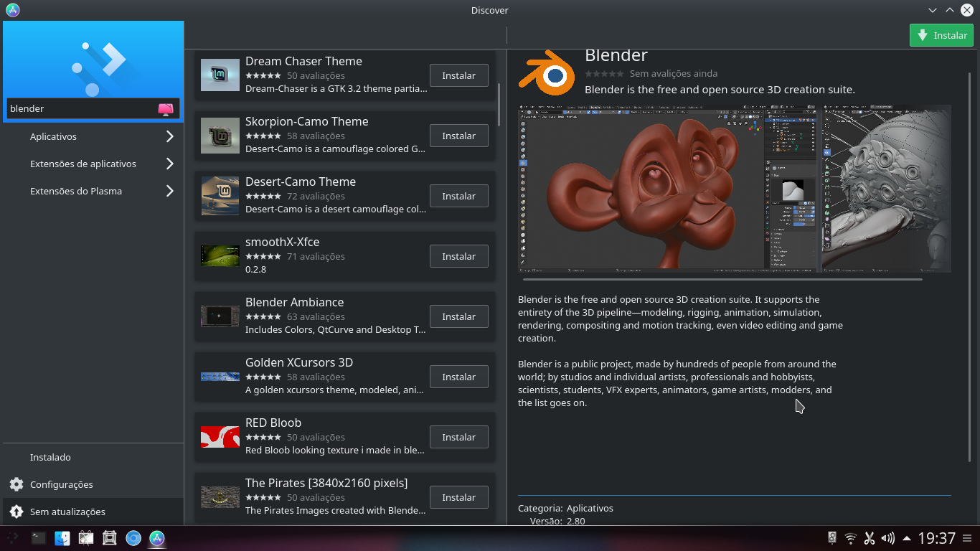This screenshot has height=551, width=980.
Task: Click the Dream Chaser Theme title
Action: pyautogui.click(x=303, y=61)
